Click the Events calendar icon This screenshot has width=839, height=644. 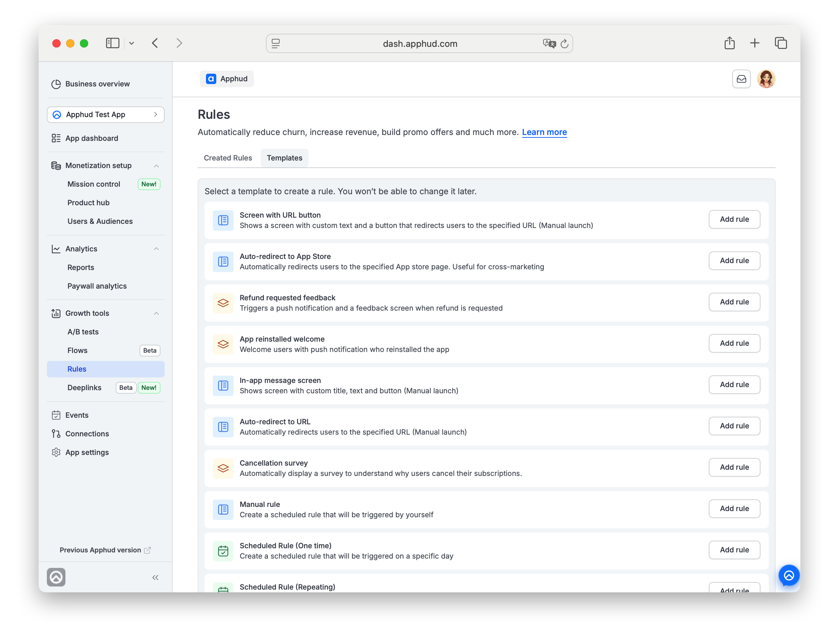[56, 415]
